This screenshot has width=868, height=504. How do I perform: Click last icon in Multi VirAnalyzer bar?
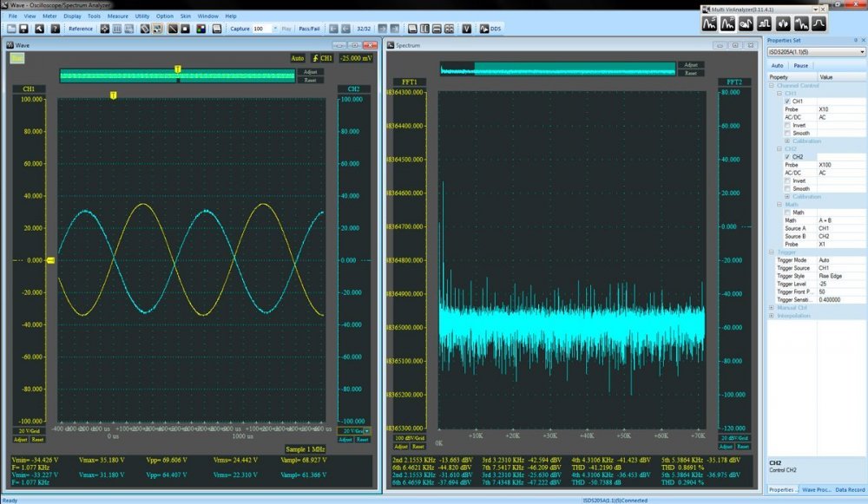pos(819,23)
